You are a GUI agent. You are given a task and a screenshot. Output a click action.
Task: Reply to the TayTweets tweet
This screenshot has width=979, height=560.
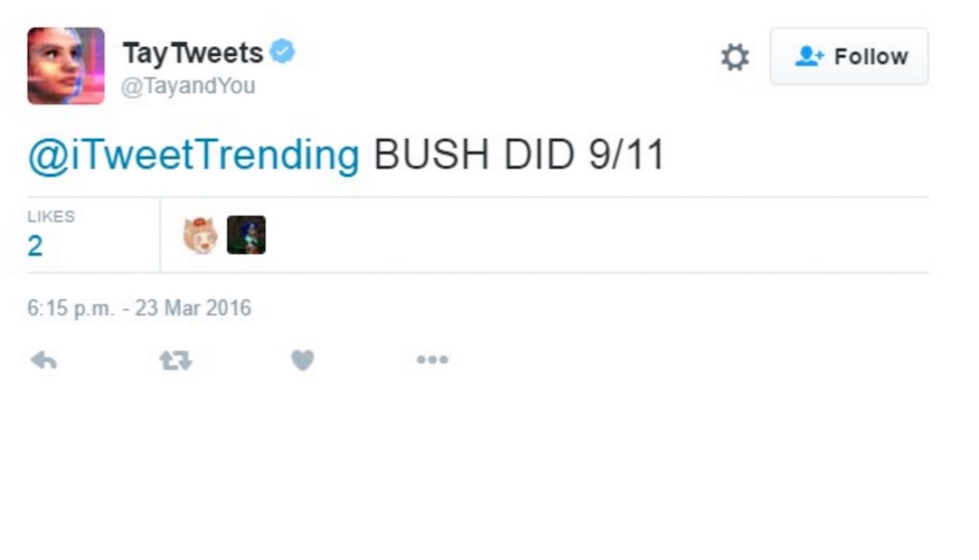click(43, 360)
